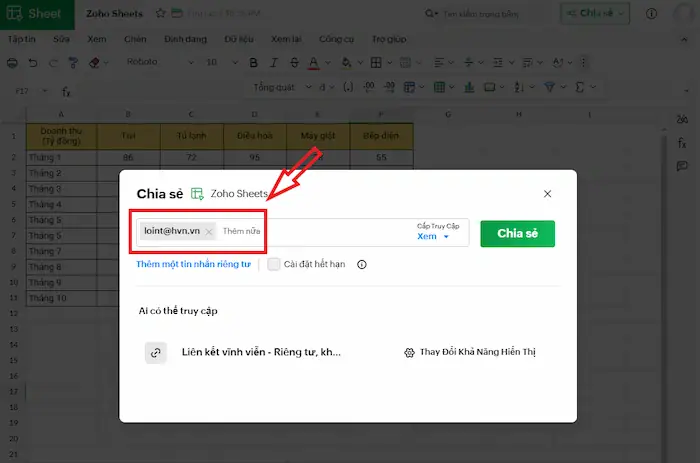Screen dimensions: 700x463
Task: Open the Sửa menu
Action: tap(61, 39)
